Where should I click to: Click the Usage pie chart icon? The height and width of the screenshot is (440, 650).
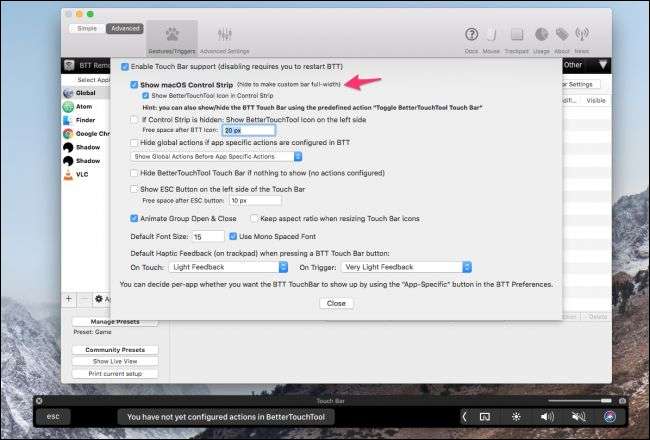541,35
